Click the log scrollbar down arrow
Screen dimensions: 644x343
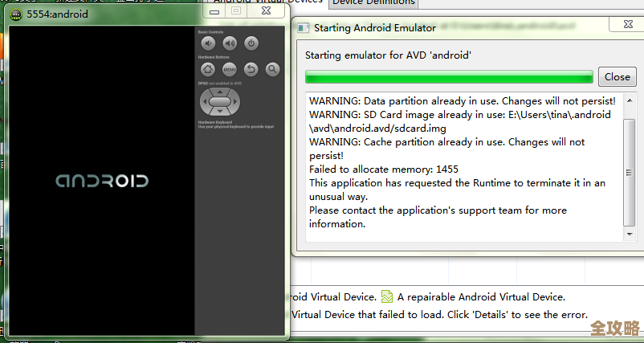click(x=629, y=233)
